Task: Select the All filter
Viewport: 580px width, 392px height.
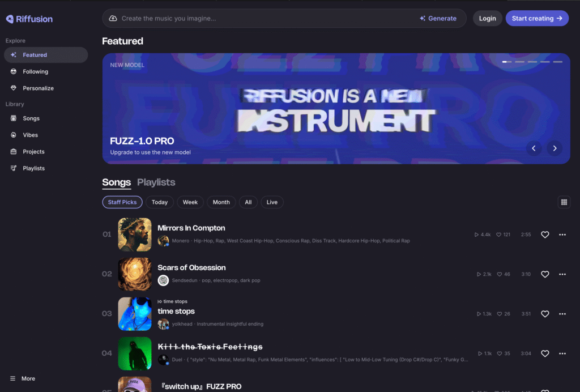Action: click(248, 202)
